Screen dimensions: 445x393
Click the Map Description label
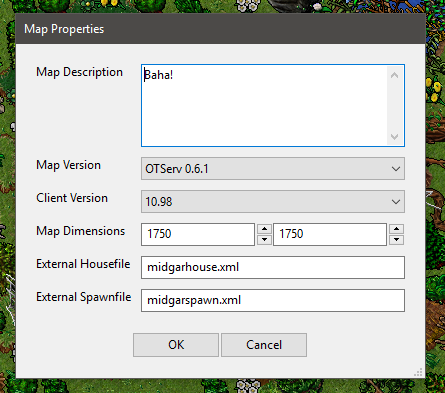(79, 72)
